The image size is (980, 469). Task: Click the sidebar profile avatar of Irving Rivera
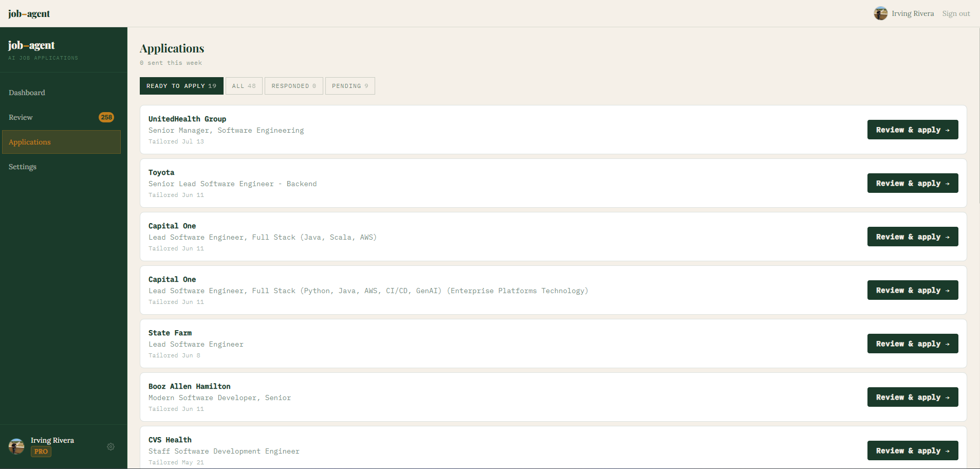pyautogui.click(x=16, y=446)
